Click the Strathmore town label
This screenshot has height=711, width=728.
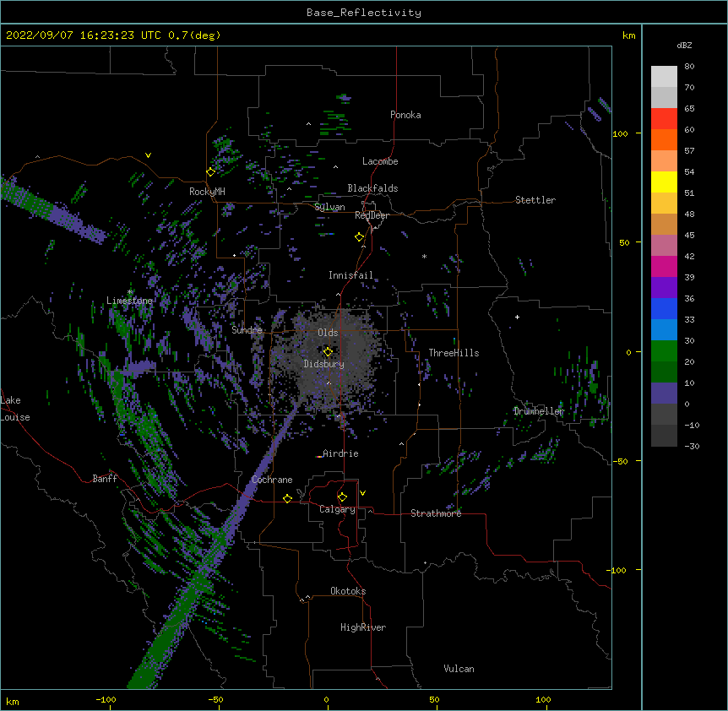(x=436, y=513)
